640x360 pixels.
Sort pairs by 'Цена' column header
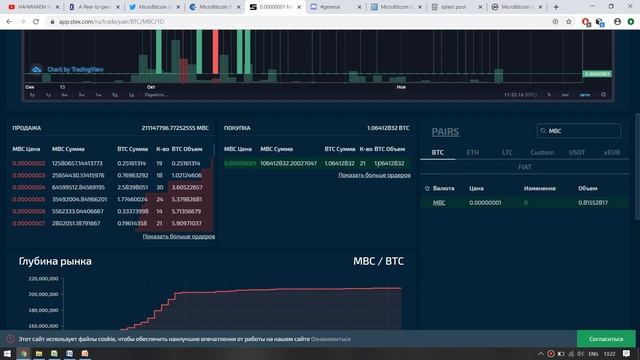(x=476, y=188)
